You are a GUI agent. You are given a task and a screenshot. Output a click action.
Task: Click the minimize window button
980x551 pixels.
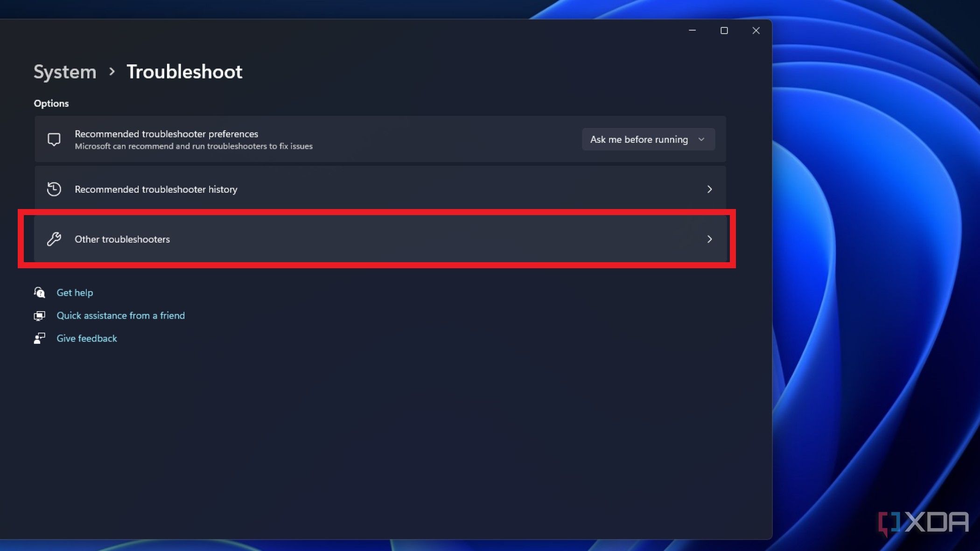click(x=693, y=30)
